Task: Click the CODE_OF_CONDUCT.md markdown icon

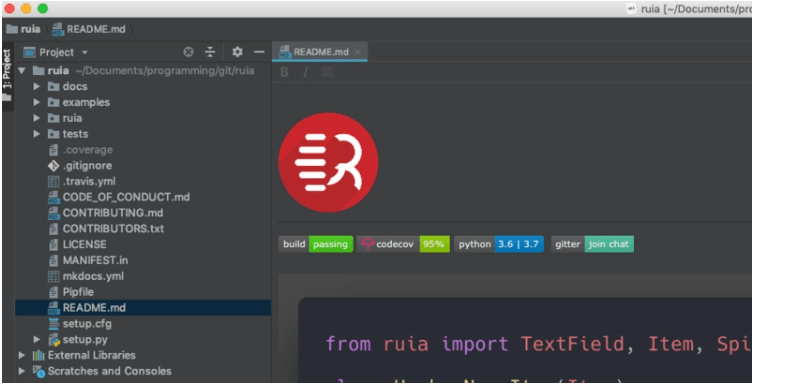Action: pyautogui.click(x=54, y=197)
